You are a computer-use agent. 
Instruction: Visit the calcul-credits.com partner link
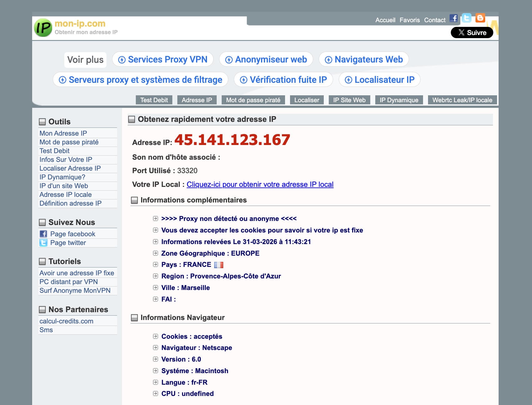pyautogui.click(x=66, y=321)
